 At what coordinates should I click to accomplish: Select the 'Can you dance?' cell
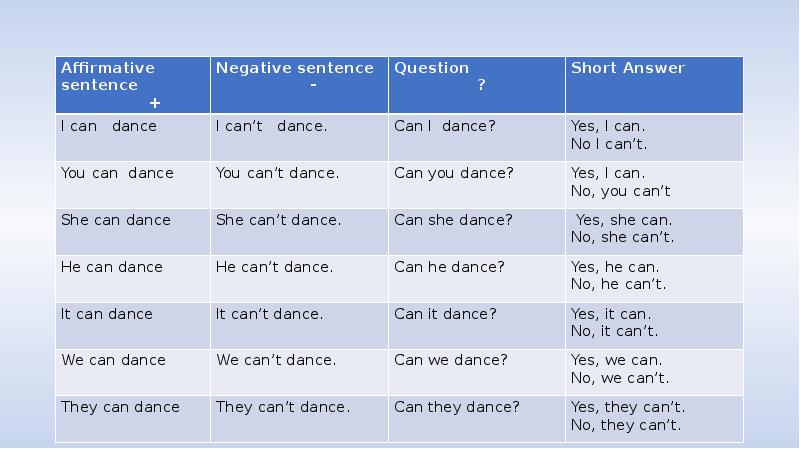(x=476, y=184)
